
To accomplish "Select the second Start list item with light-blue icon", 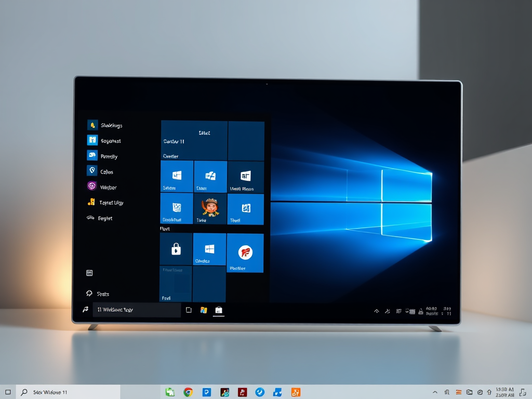I will tap(92, 140).
